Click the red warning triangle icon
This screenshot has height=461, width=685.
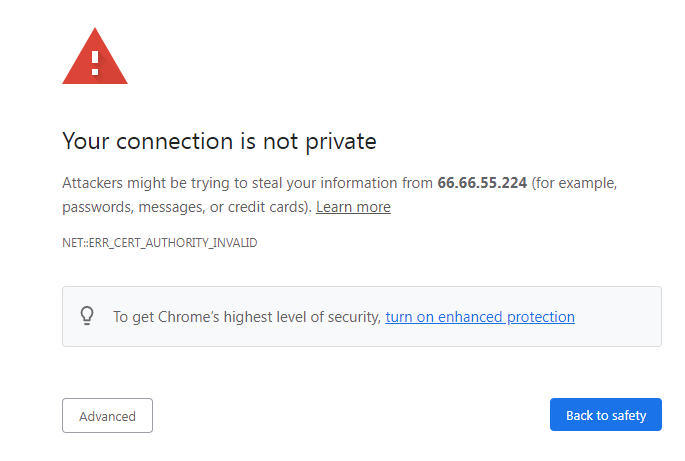(x=95, y=57)
